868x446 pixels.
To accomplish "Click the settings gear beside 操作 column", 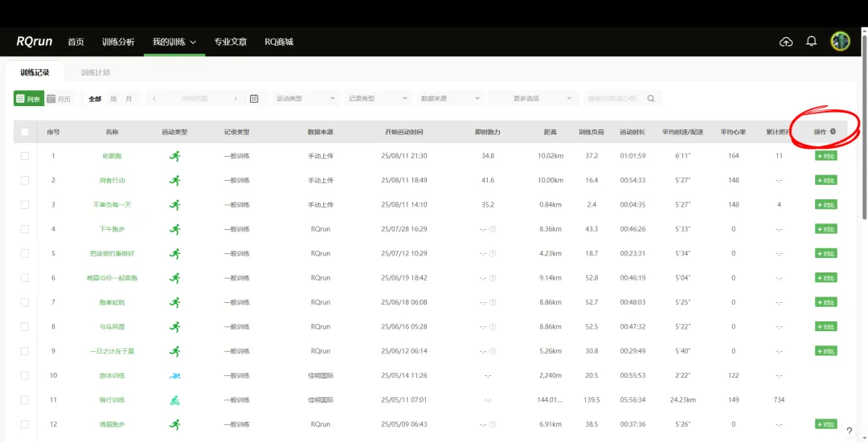I will (833, 132).
